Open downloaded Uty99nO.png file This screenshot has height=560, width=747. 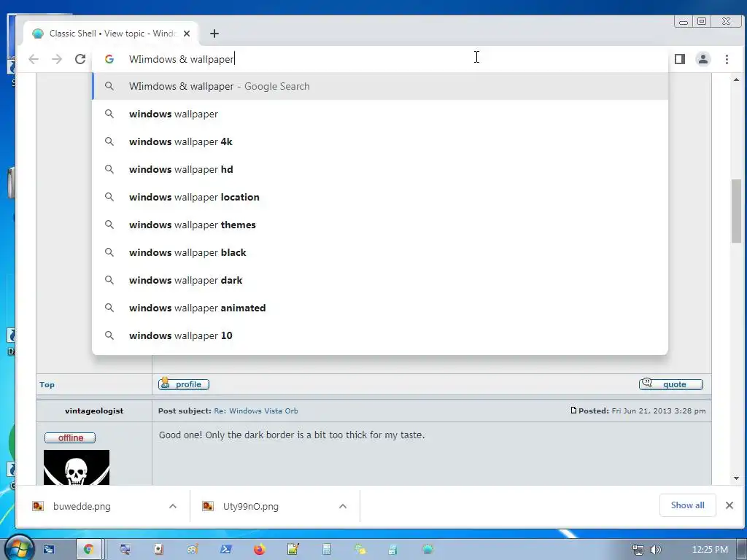coord(251,506)
